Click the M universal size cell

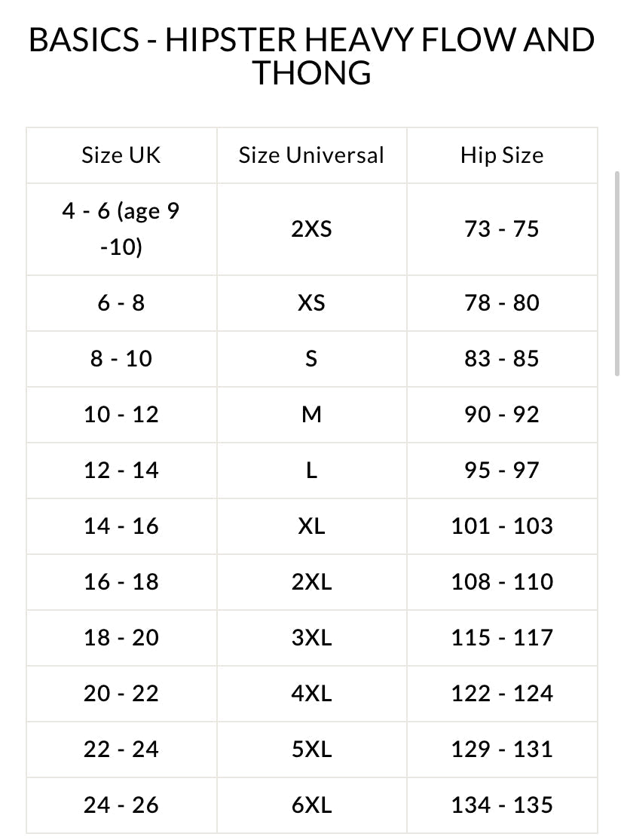(311, 414)
